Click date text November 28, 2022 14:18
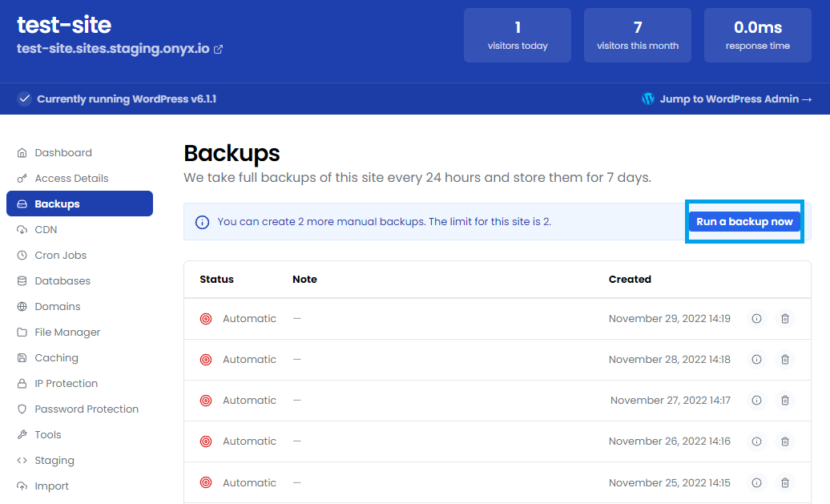Viewport: 830px width, 504px height. tap(670, 360)
